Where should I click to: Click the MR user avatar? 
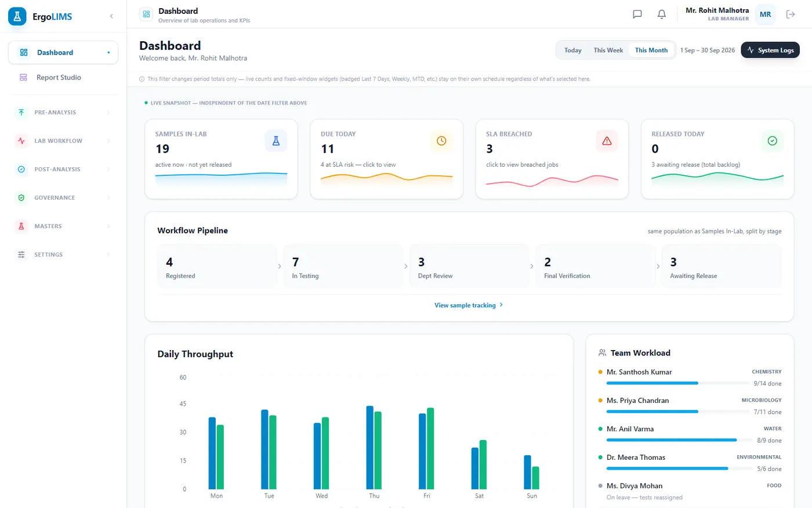(x=766, y=14)
